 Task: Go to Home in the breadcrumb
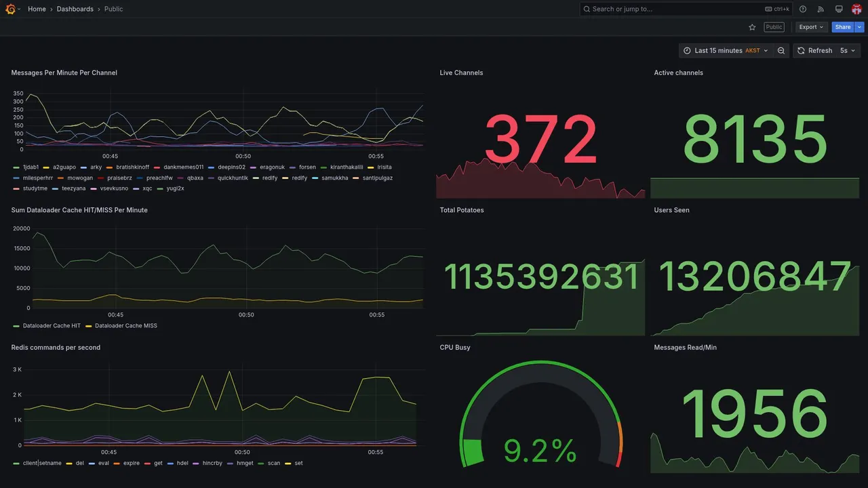tap(37, 9)
